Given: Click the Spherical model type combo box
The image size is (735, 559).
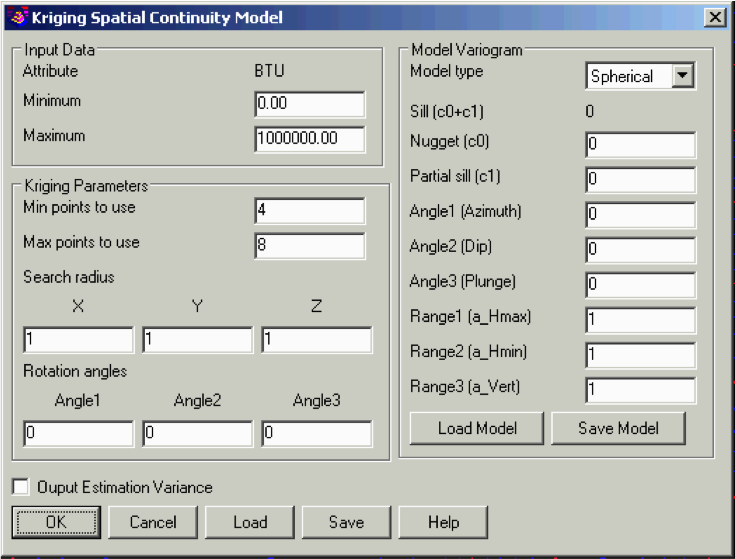Looking at the screenshot, I should (x=640, y=75).
